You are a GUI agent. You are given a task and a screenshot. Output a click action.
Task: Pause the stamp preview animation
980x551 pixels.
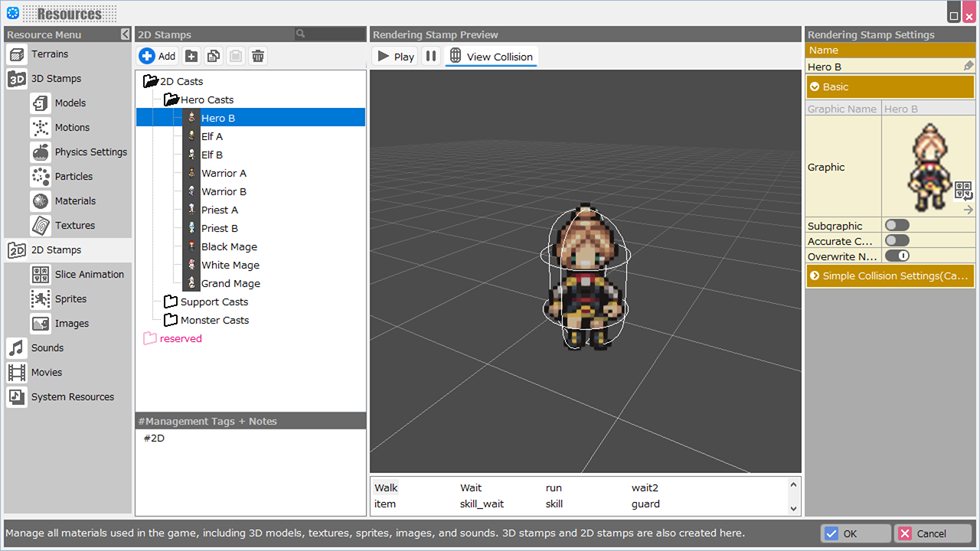431,56
